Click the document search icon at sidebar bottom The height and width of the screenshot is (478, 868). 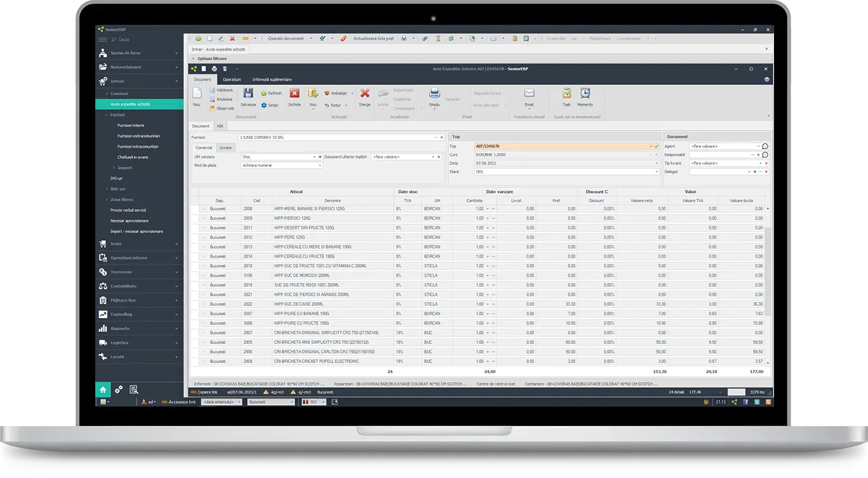[x=134, y=390]
